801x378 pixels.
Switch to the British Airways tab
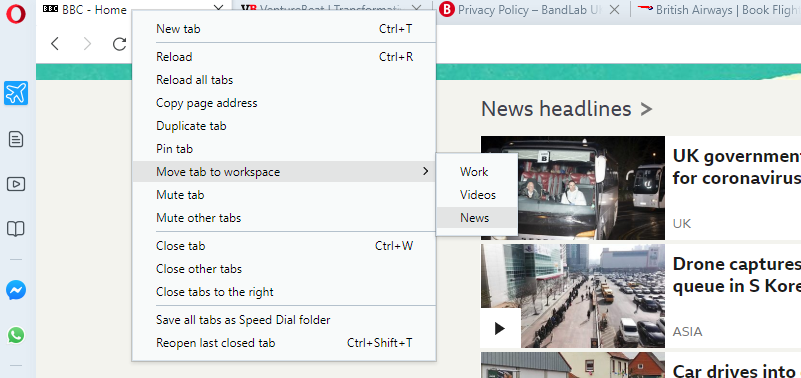click(716, 10)
